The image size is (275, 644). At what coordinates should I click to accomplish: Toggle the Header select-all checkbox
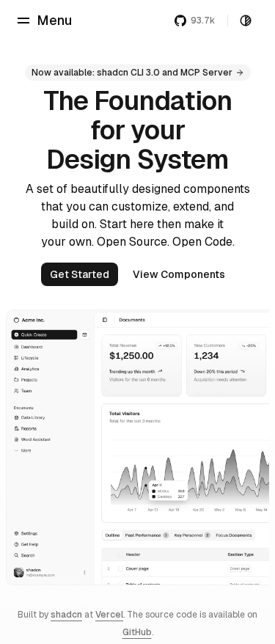pos(120,555)
